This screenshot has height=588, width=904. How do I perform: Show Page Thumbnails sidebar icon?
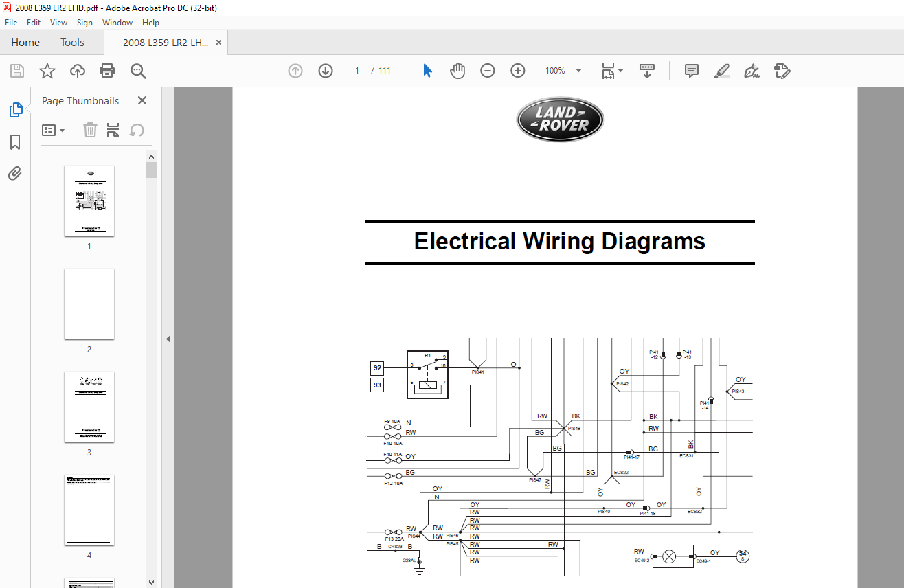(x=15, y=110)
